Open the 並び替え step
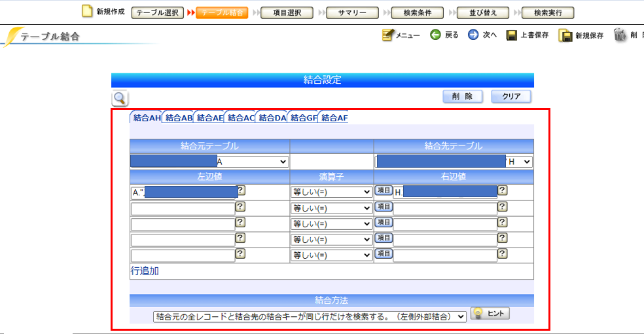 pos(482,12)
